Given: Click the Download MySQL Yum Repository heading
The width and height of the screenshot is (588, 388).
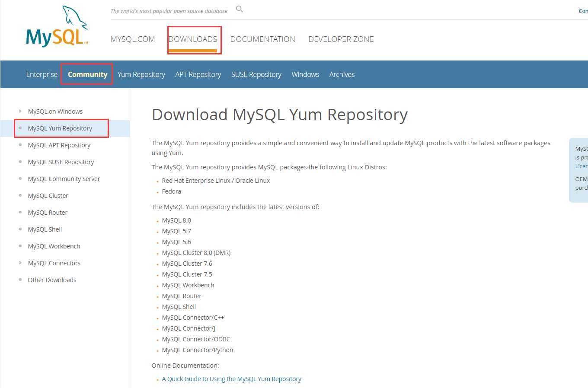Looking at the screenshot, I should (280, 115).
